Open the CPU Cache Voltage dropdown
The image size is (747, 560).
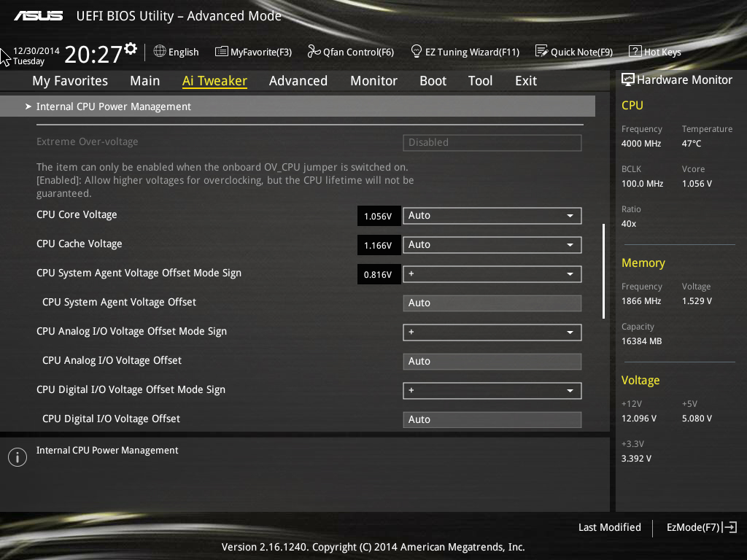[492, 245]
